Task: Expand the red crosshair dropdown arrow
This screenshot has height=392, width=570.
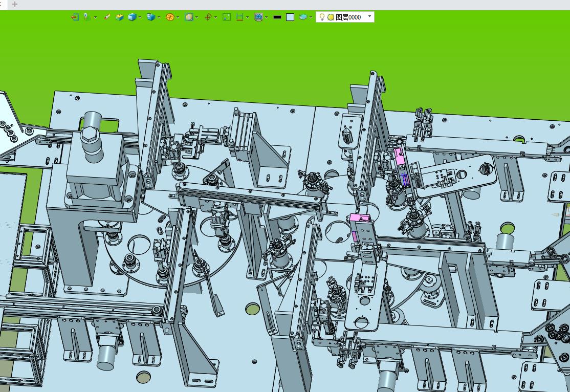Action: [x=215, y=17]
